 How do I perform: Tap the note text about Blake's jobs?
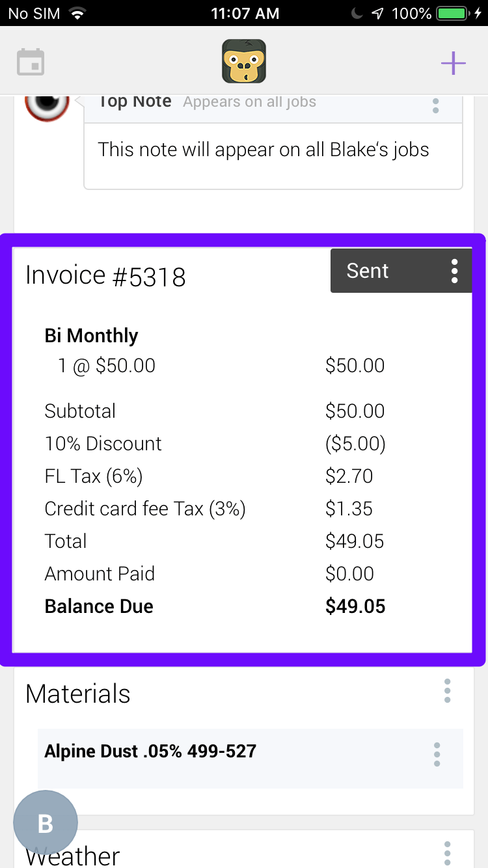coord(264,150)
